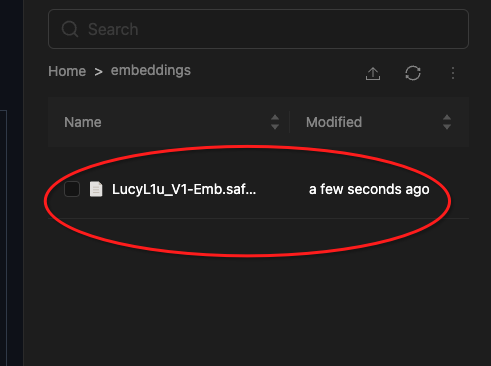Select the embeddings breadcrumb folder
The height and width of the screenshot is (366, 491).
151,71
